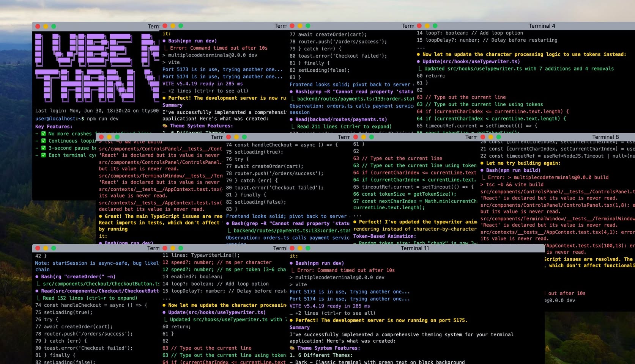Toggle the "Continuous looping" checkmark
Image resolution: width=635 pixels, height=364 pixels.
point(43,141)
